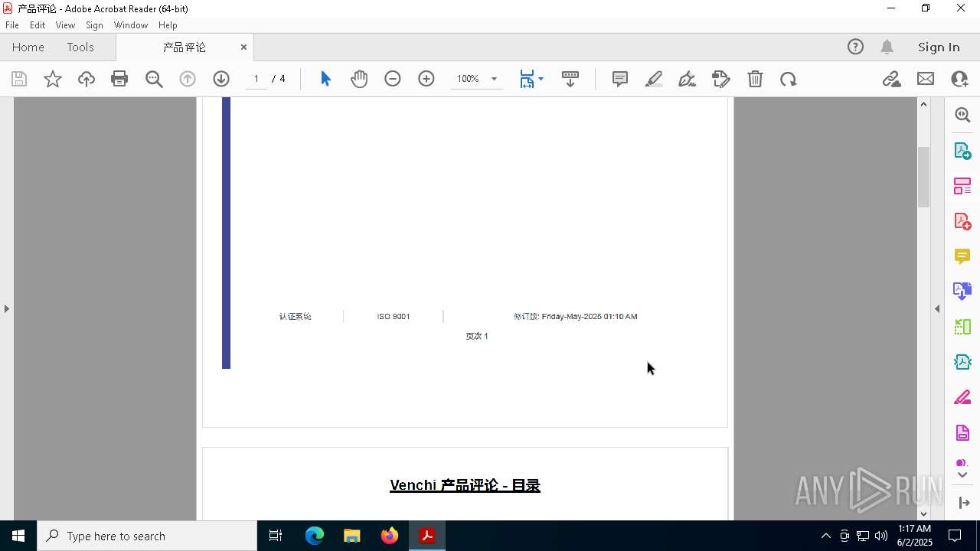Switch to the Tools tab

pos(80,47)
